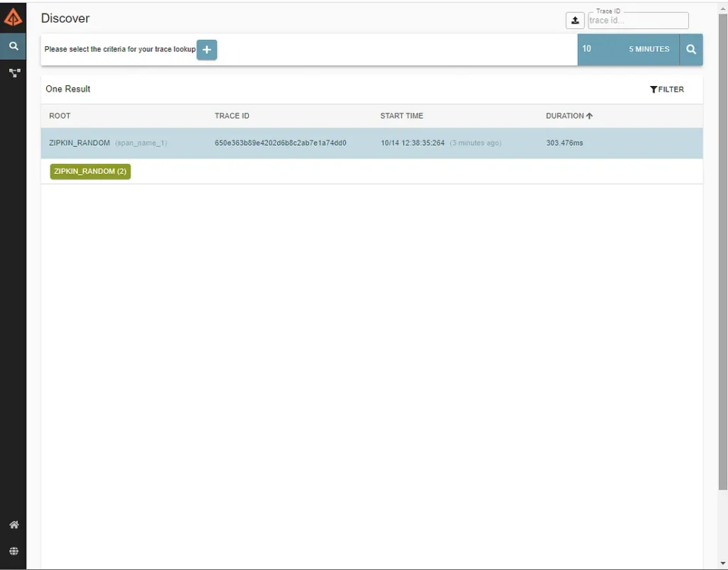Click the vertical scrollbar thumb
This screenshot has width=728, height=570.
[722, 249]
